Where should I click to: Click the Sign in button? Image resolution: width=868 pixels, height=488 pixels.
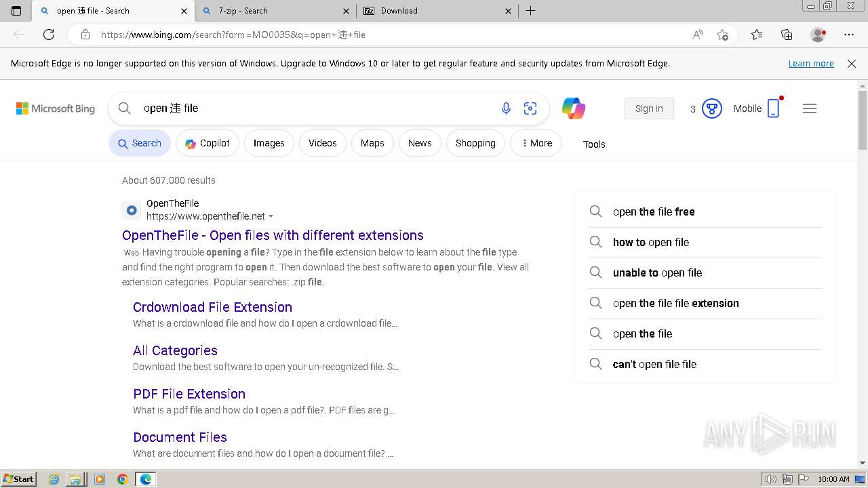coord(649,108)
